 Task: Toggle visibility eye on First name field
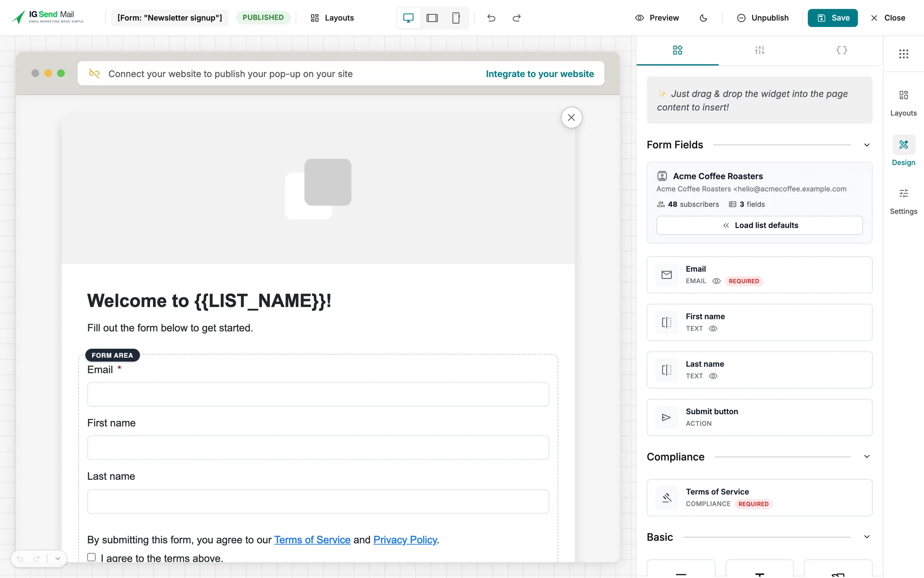713,328
